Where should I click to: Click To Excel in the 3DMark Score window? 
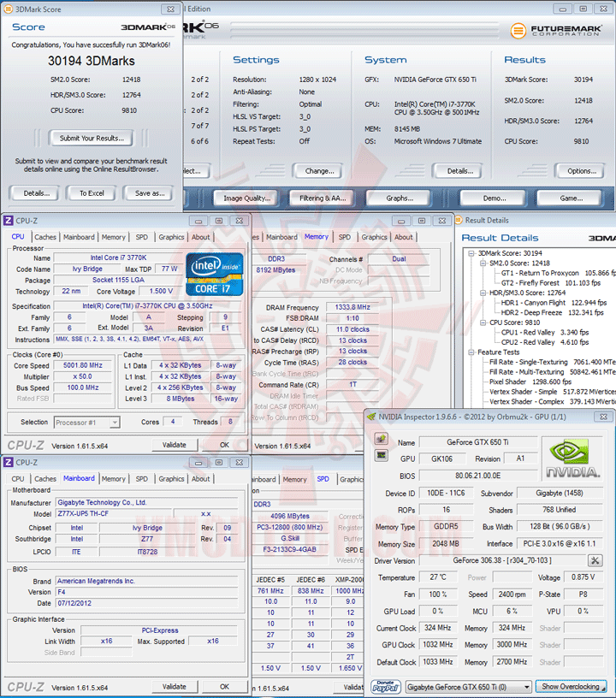(x=92, y=193)
